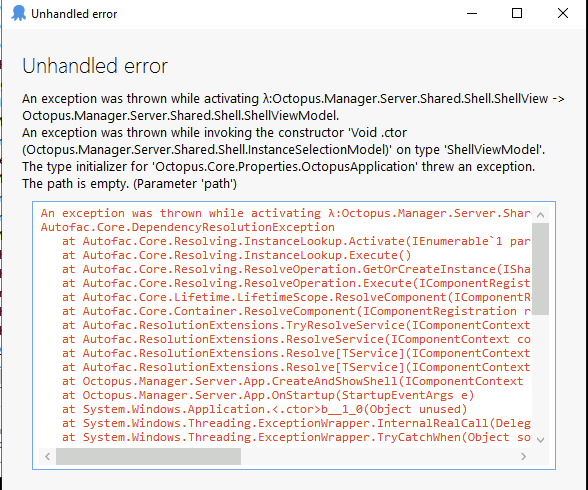Viewport: 588px width, 490px height.
Task: Click the 'InstanceLookup.Execute()' stack trace line
Action: click(237, 255)
